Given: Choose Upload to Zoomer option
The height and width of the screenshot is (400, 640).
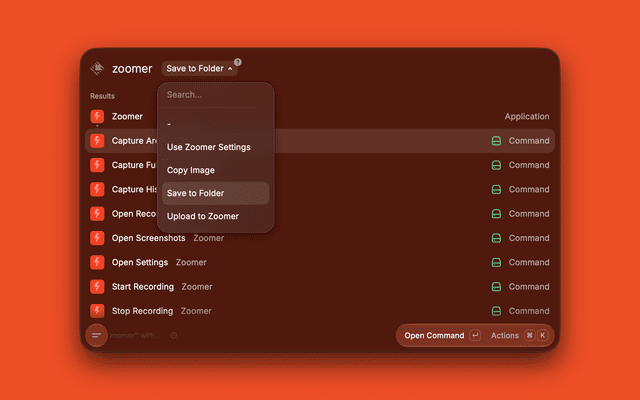Looking at the screenshot, I should click(x=216, y=216).
